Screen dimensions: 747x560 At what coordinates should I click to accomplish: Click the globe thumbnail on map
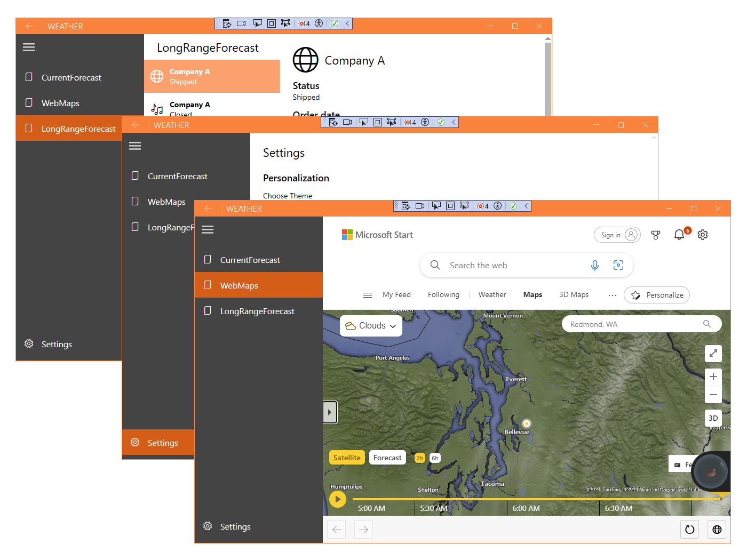pyautogui.click(x=710, y=471)
